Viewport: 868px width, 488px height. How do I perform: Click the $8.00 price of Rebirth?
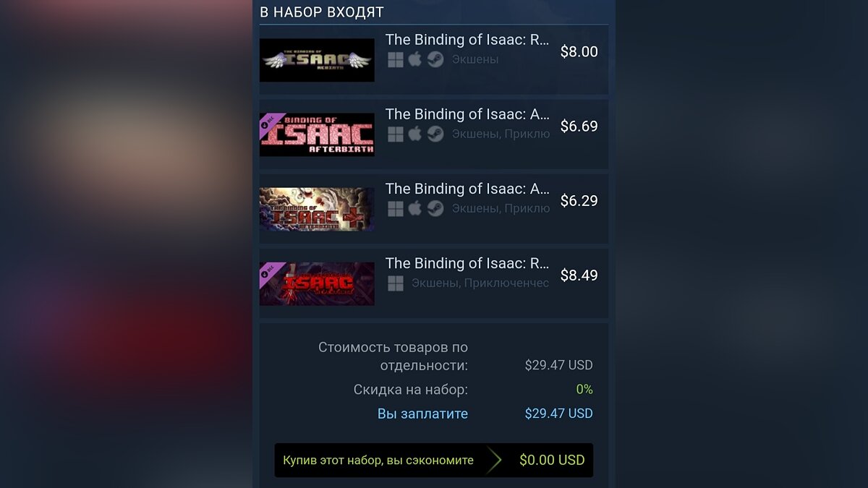579,51
